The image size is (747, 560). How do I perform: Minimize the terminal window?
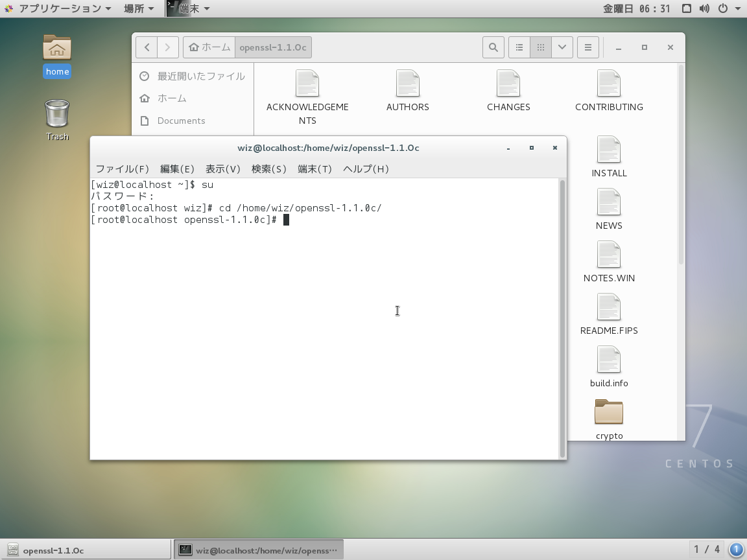tap(508, 148)
